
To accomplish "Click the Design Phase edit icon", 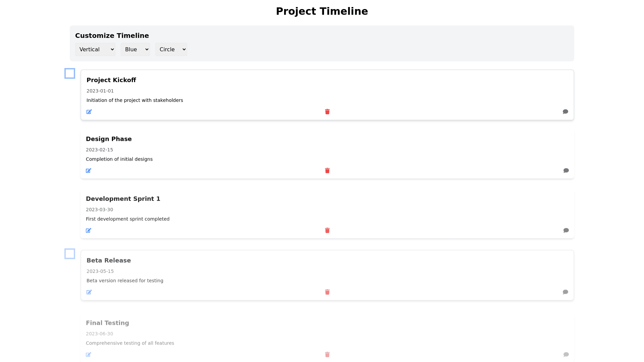I will [89, 171].
